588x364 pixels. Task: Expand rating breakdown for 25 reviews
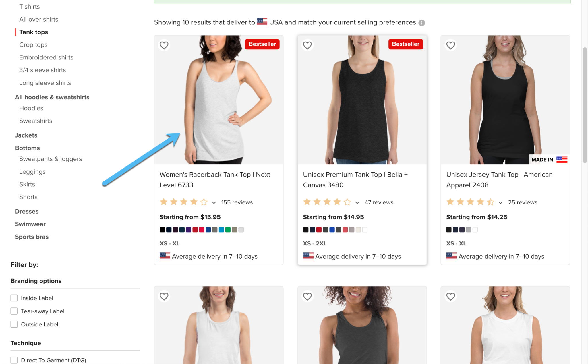[x=501, y=202]
